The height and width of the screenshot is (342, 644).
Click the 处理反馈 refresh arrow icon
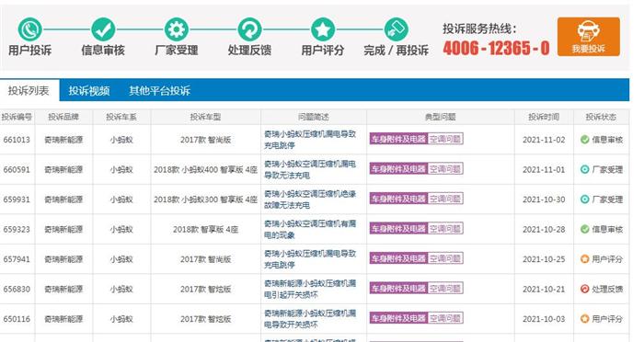coord(249,29)
